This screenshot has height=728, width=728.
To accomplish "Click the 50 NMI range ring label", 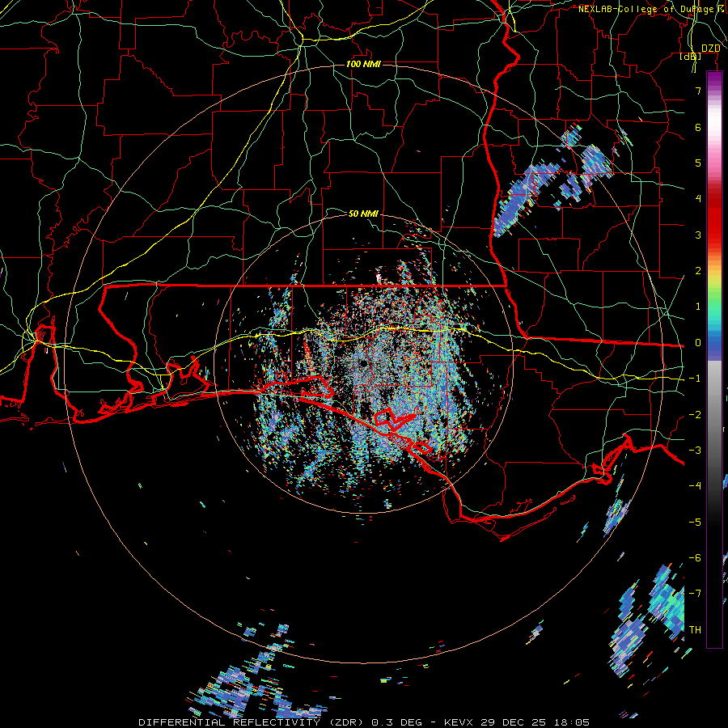I will coord(363,214).
